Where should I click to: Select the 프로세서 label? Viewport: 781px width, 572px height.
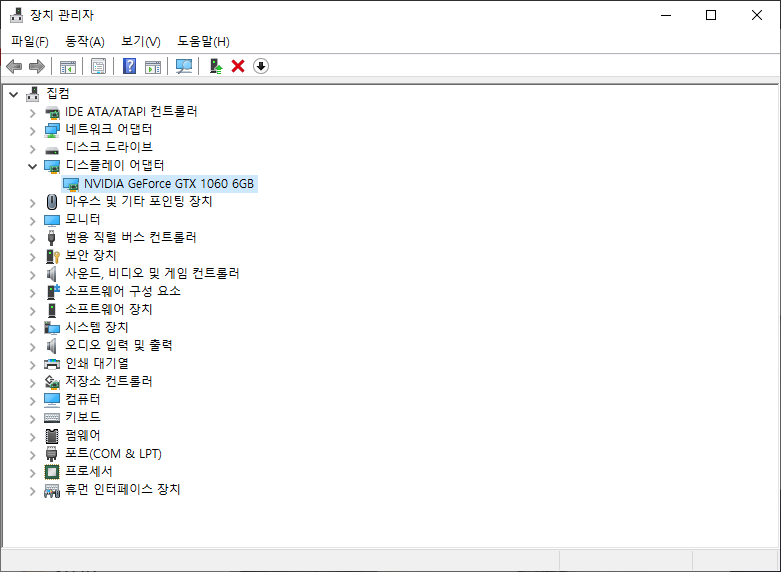click(x=89, y=471)
